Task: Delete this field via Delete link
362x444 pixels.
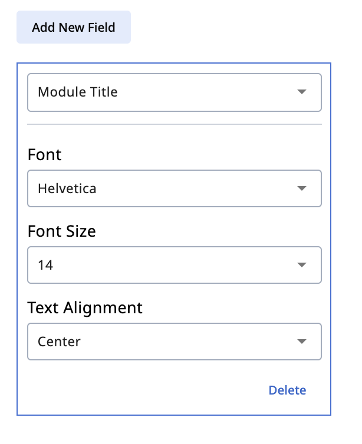Action: pos(287,390)
